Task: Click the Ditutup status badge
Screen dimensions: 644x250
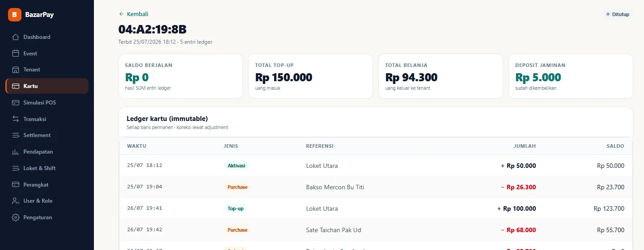Action: point(618,14)
